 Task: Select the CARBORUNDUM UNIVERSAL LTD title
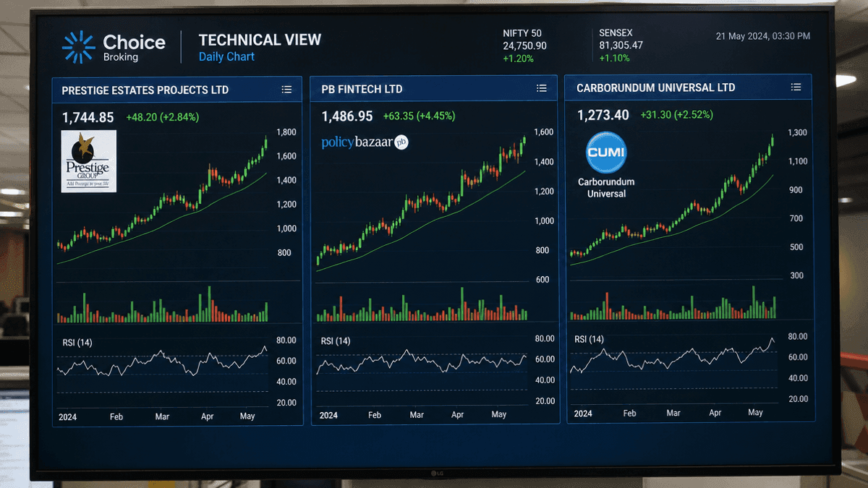tap(656, 87)
